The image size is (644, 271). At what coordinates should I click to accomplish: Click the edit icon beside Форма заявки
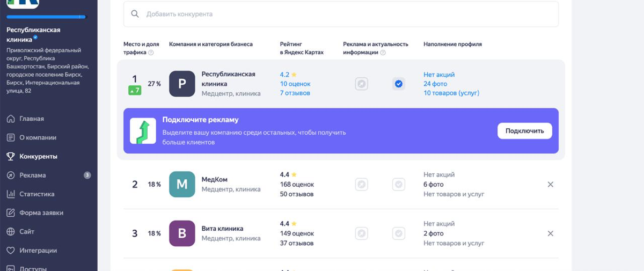click(x=10, y=213)
